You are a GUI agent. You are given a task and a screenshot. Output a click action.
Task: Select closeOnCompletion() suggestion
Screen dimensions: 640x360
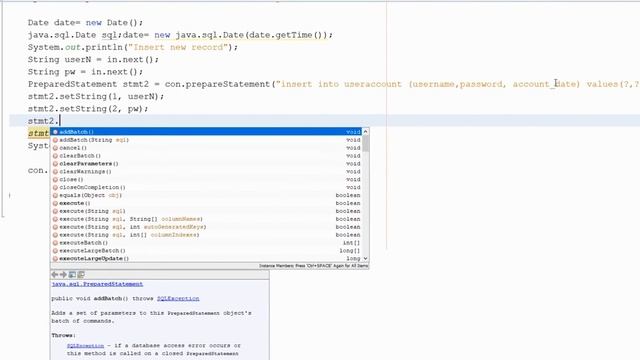[x=206, y=187]
